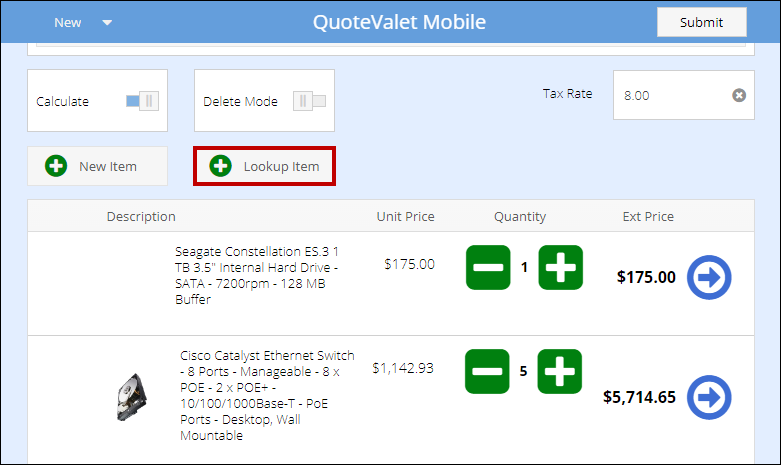This screenshot has height=465, width=781.
Task: Select the Cisco Catalyst Ethernet Switch description
Action: click(x=268, y=395)
